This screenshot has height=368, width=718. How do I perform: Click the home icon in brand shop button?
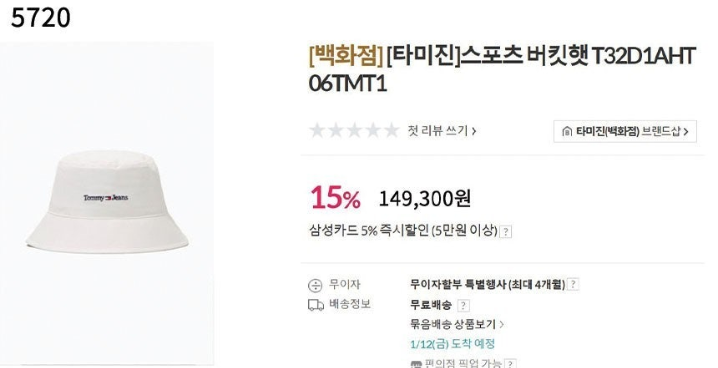pos(567,132)
